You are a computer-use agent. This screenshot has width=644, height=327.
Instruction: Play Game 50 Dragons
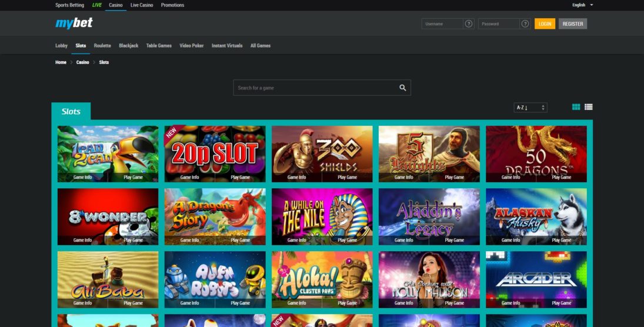click(562, 178)
